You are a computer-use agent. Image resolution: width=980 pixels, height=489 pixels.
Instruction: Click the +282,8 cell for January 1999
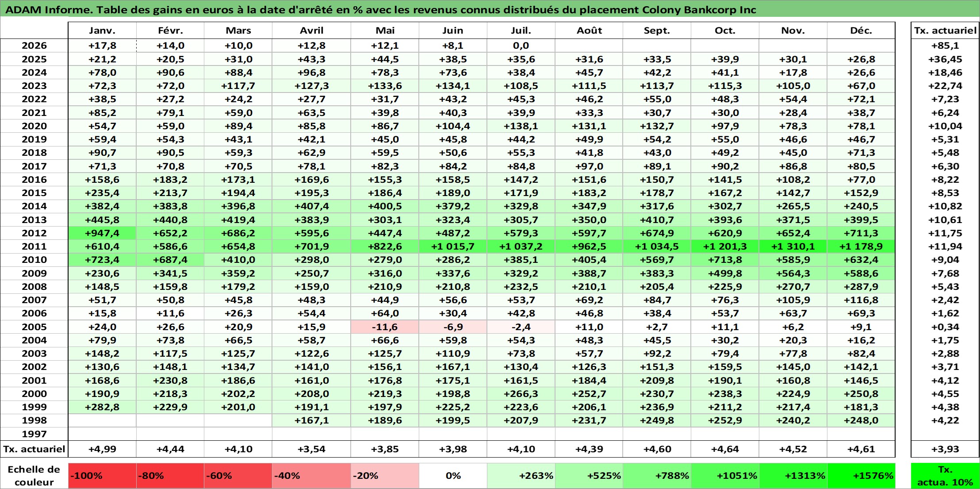pos(102,407)
